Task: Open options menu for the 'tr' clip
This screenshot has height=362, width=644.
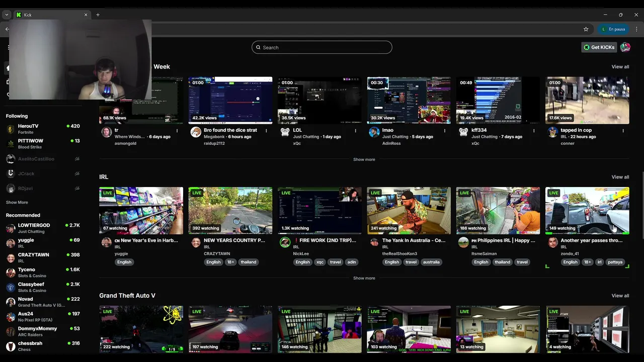Action: 177,131
